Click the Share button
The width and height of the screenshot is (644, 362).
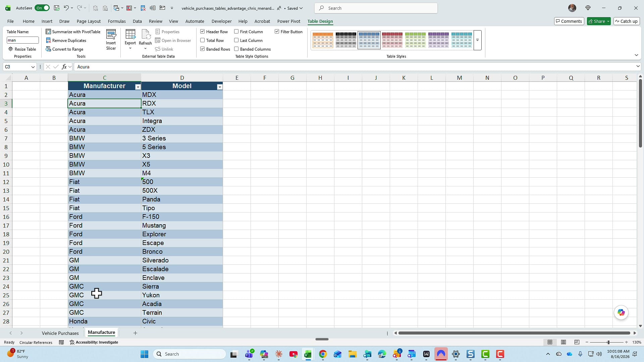(599, 21)
